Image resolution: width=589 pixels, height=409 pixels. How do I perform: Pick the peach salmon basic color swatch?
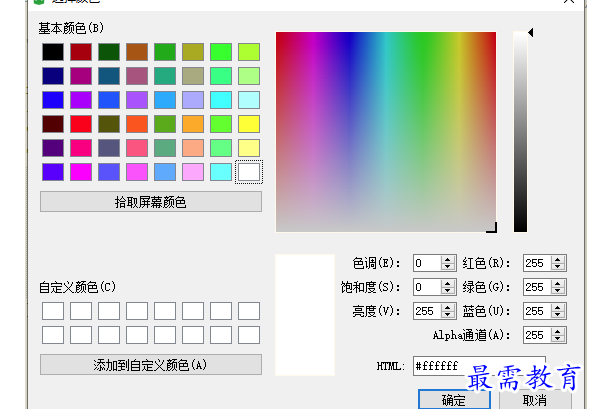(x=193, y=148)
